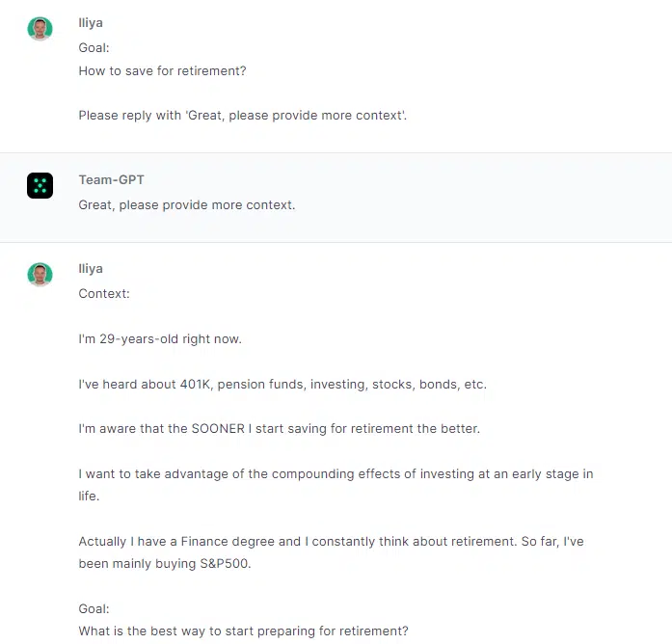Click the line mentioning 401K and pension funds
This screenshot has width=672, height=644.
(282, 384)
